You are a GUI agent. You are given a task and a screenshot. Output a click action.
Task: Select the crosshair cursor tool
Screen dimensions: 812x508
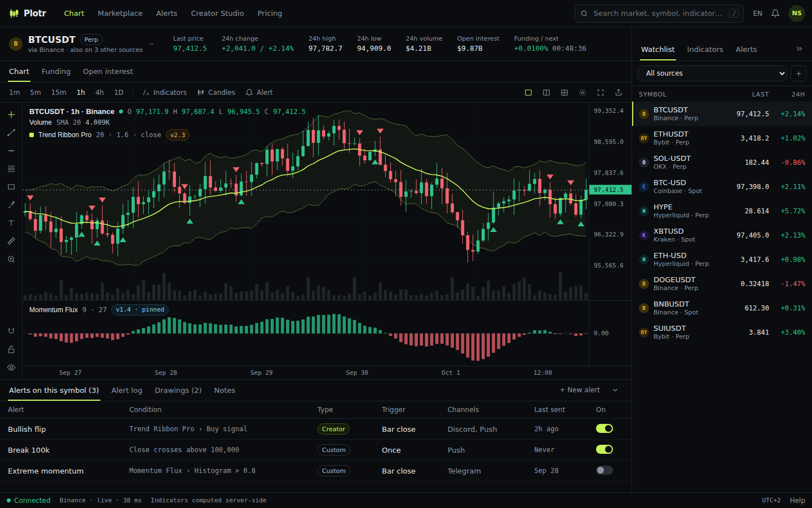[11, 115]
